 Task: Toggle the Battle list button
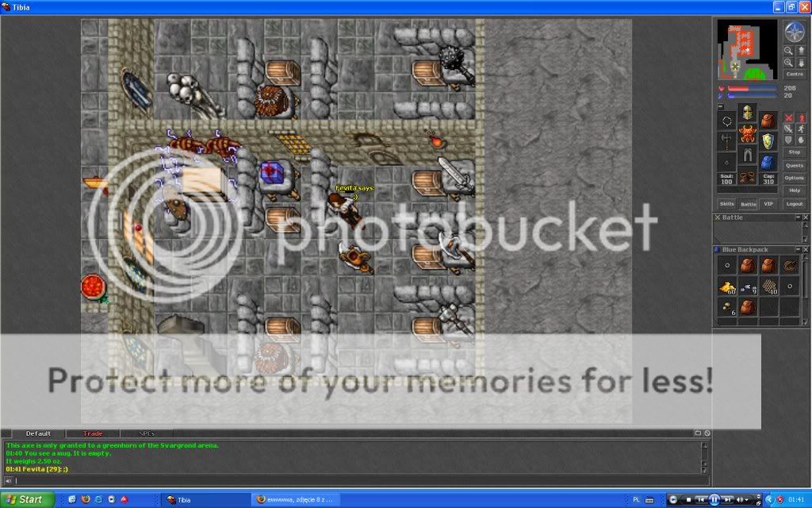(748, 204)
